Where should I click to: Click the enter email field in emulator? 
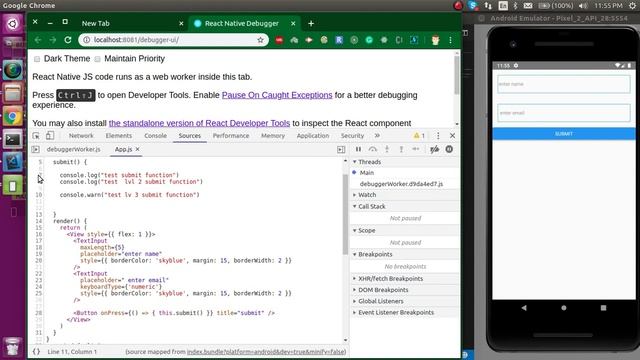point(564,113)
